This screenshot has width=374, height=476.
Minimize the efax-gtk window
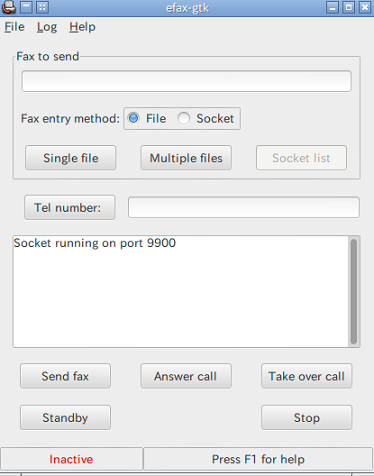coord(332,7)
